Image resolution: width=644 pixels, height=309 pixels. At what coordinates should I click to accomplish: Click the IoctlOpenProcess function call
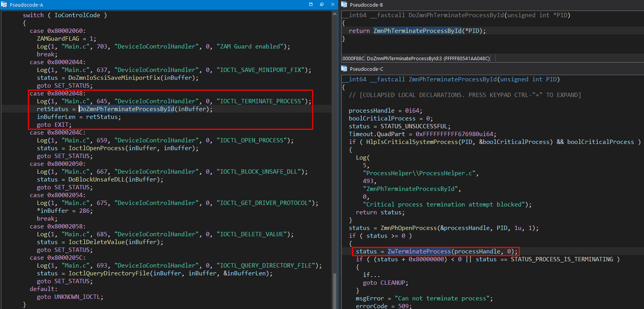point(97,148)
